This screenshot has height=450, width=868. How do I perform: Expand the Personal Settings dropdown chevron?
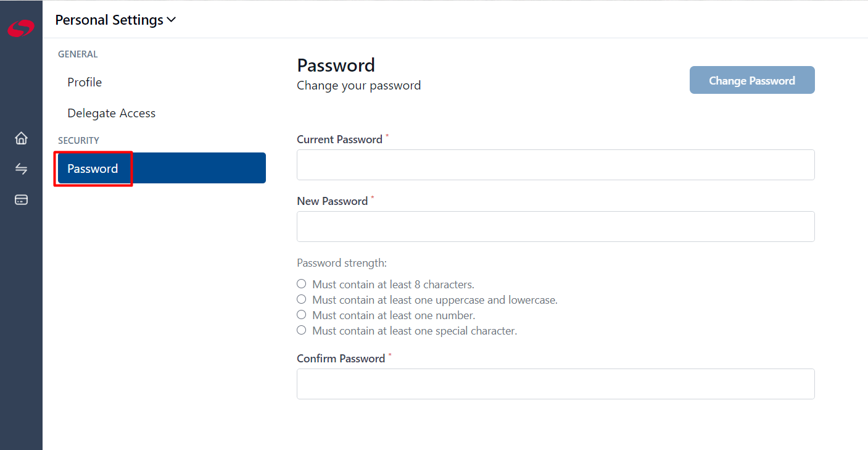[x=172, y=20]
